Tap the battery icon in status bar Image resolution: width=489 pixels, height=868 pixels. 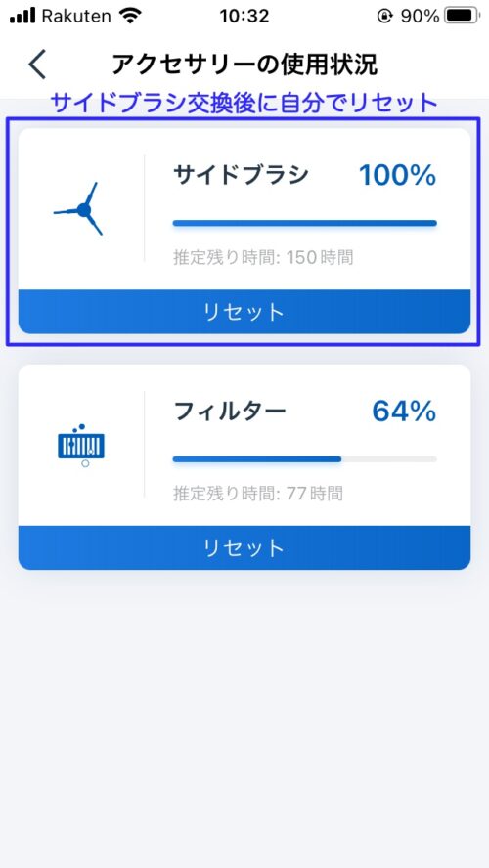tap(463, 16)
